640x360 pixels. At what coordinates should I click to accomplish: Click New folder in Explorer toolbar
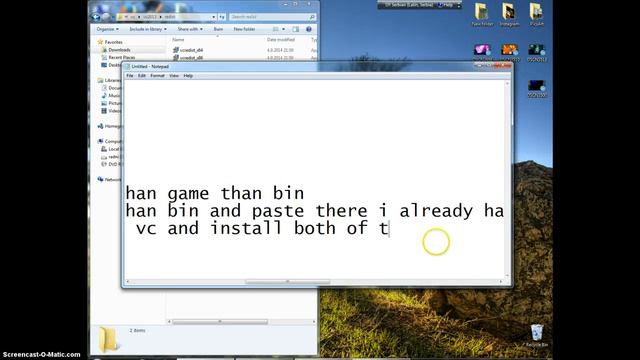click(244, 29)
